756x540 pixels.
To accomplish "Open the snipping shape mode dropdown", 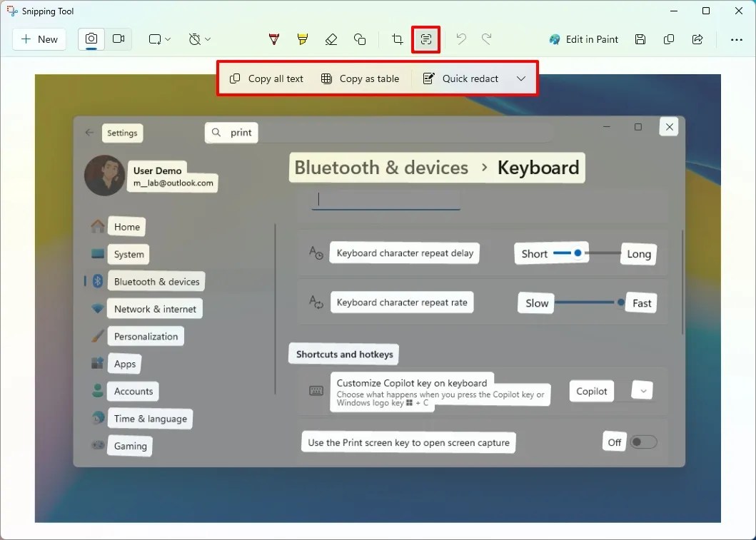I will 160,39.
